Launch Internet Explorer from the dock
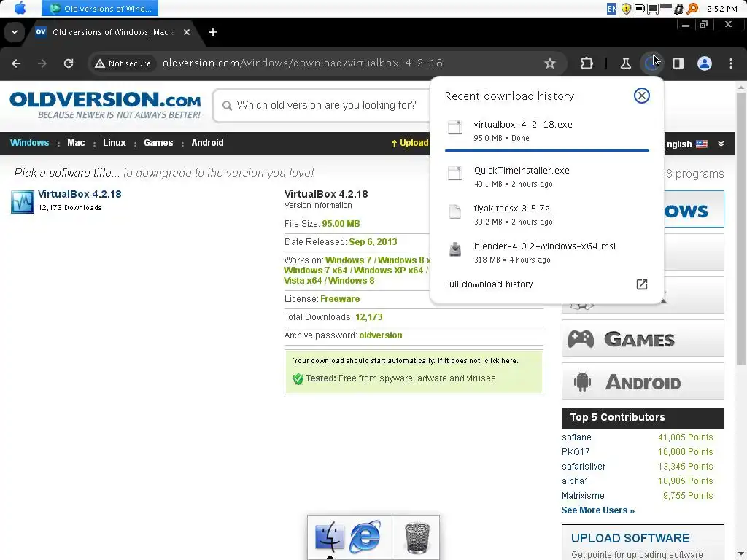Image resolution: width=747 pixels, height=560 pixels. [365, 537]
